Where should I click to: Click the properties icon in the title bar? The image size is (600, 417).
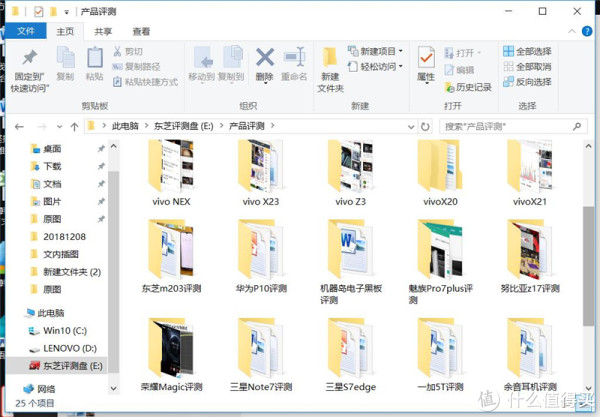tap(38, 12)
